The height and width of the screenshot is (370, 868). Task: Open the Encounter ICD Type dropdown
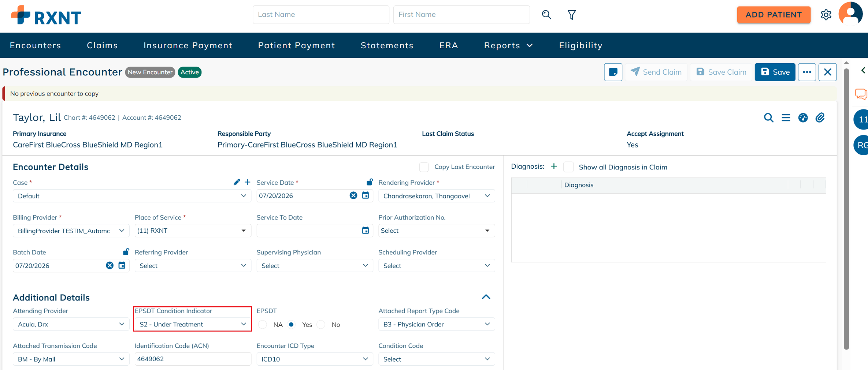[315, 359]
